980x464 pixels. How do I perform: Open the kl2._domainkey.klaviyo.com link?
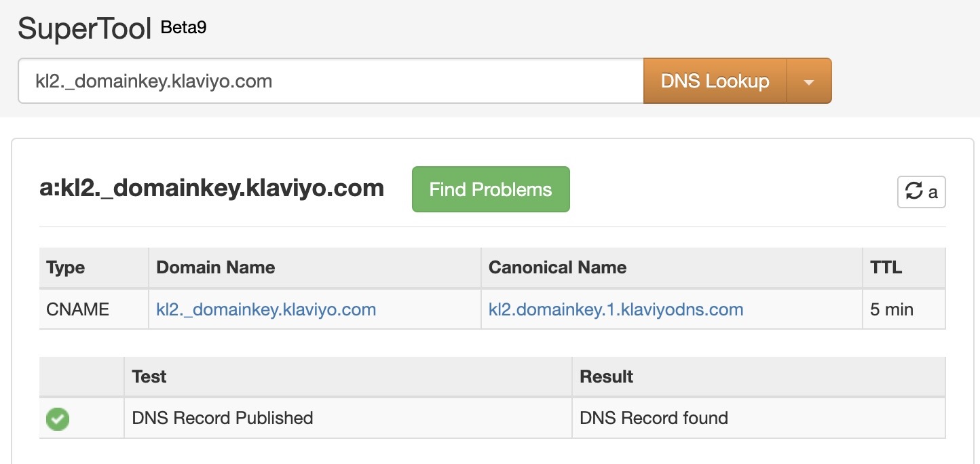[x=265, y=309]
